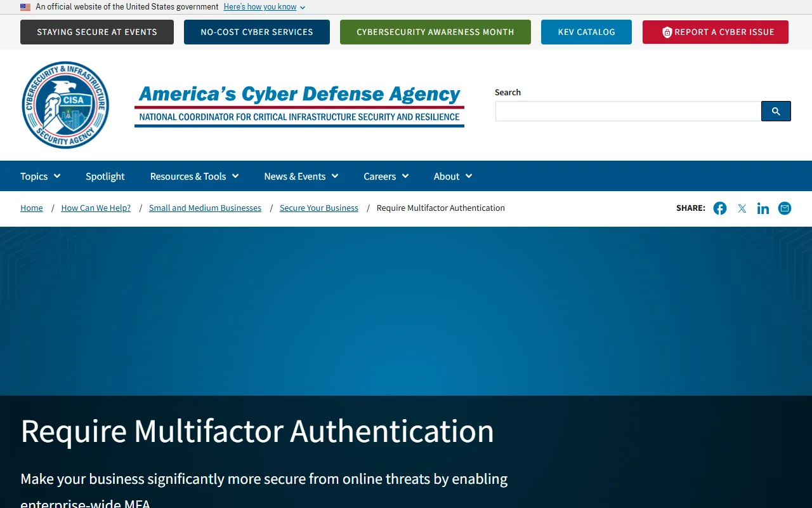The image size is (812, 508).
Task: Visit Cybersecurity Awareness Month page
Action: tap(435, 32)
